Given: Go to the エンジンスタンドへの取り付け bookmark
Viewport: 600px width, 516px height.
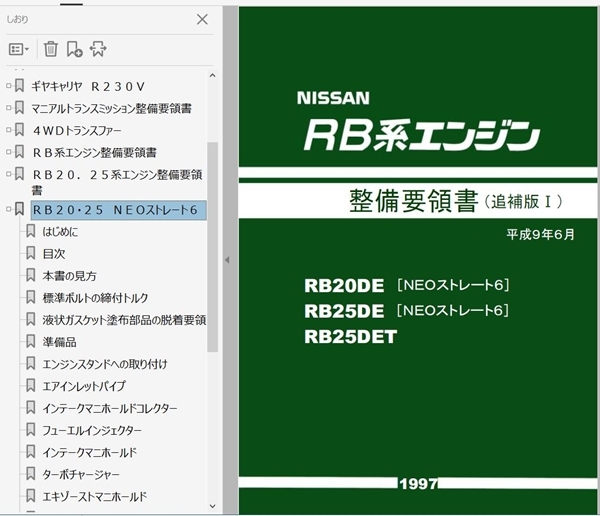Looking at the screenshot, I should [x=105, y=364].
